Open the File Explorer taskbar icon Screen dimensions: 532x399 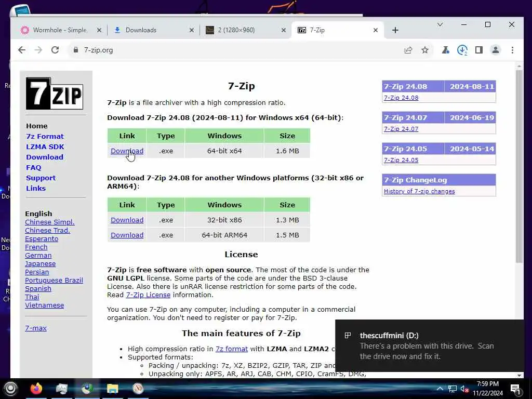112,389
